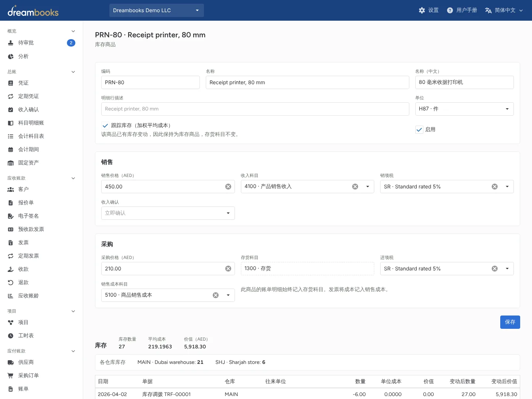This screenshot has height=399, width=532.
Task: Open the 设置 gear icon
Action: tap(422, 10)
